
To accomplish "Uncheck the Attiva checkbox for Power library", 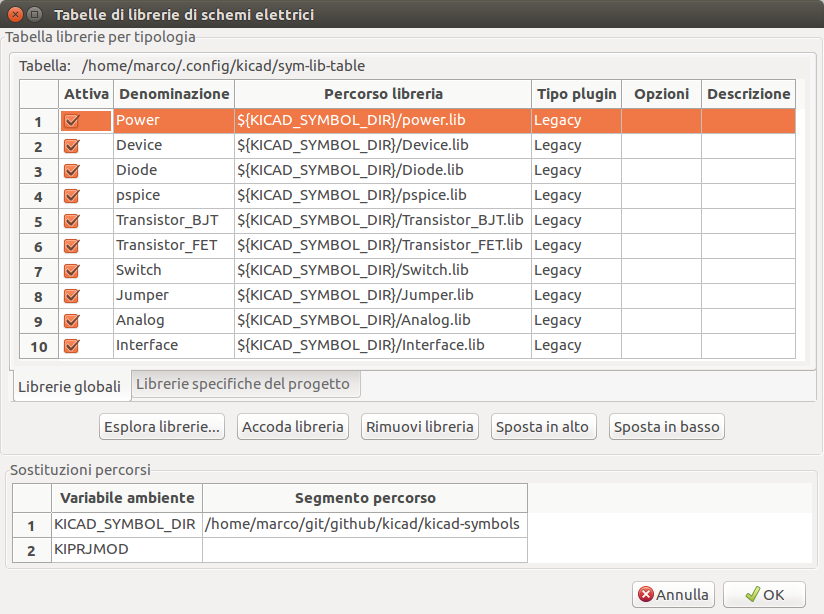I will [x=72, y=121].
